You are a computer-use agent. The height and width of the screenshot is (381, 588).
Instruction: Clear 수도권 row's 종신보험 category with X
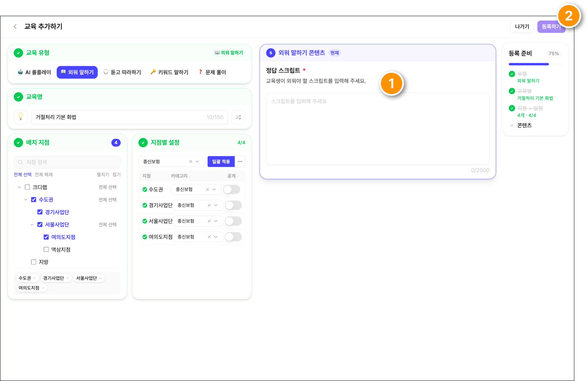click(208, 189)
